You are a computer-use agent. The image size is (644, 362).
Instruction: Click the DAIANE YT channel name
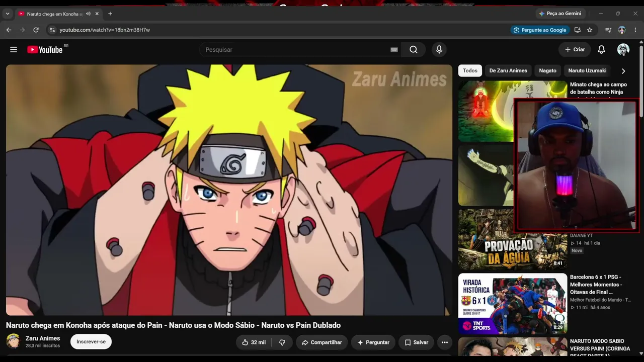click(x=581, y=236)
